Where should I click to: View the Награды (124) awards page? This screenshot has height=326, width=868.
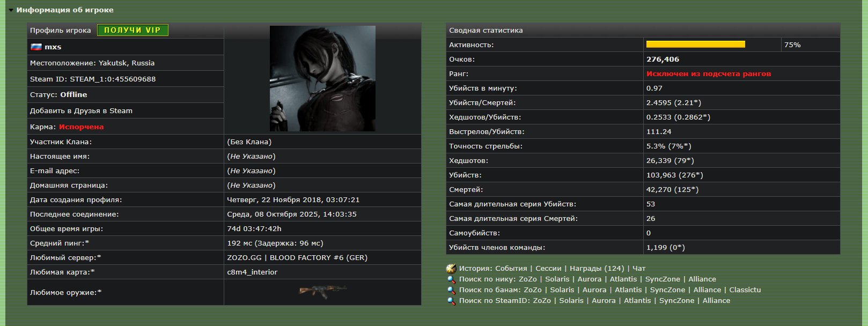tap(597, 269)
